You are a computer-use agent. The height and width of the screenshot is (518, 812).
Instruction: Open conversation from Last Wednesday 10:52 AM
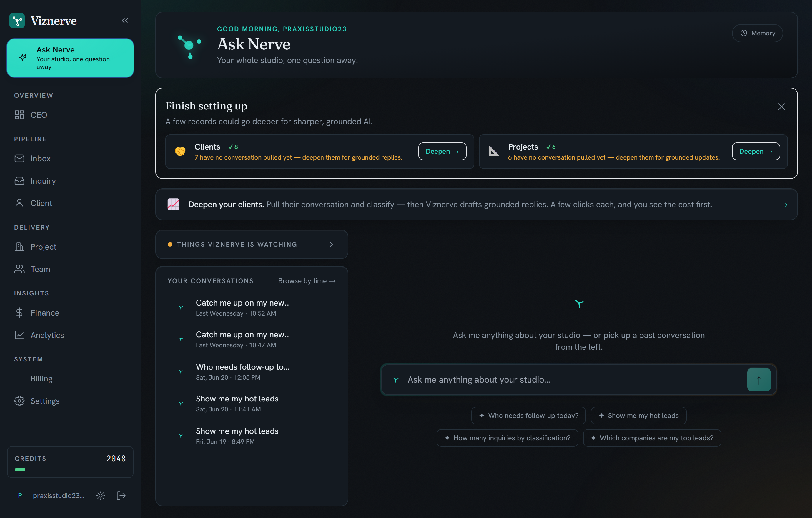click(x=252, y=307)
